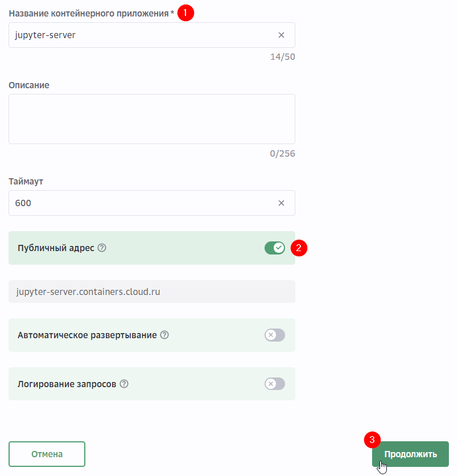Clear the Таймаут field value

(281, 203)
